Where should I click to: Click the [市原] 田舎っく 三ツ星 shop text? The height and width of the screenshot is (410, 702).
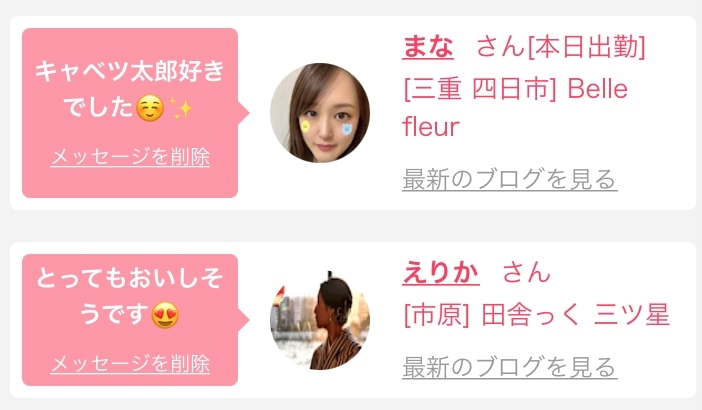(536, 315)
